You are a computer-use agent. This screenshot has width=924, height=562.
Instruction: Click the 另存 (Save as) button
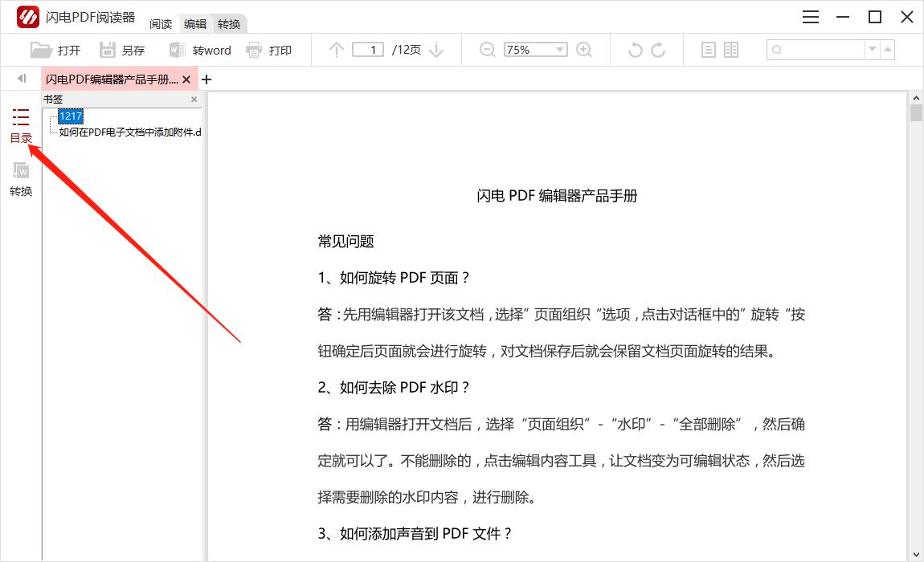(x=122, y=50)
